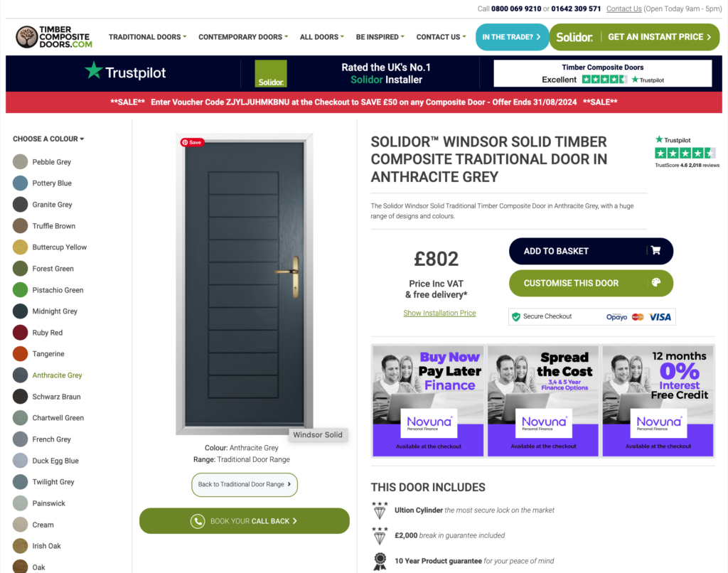The height and width of the screenshot is (573, 728).
Task: Open the All Doors menu
Action: pyautogui.click(x=322, y=37)
